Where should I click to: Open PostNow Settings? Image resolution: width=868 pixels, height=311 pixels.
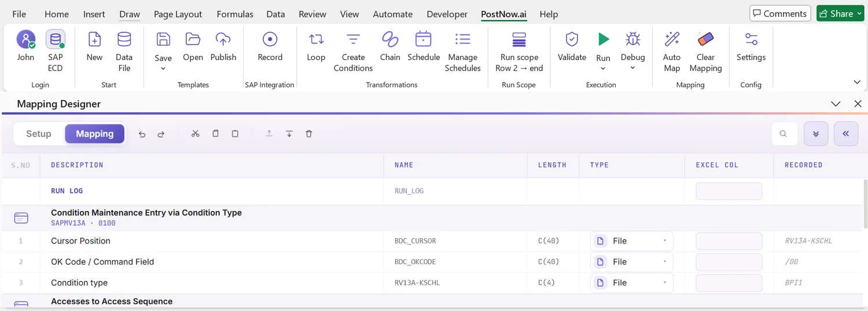click(x=751, y=39)
